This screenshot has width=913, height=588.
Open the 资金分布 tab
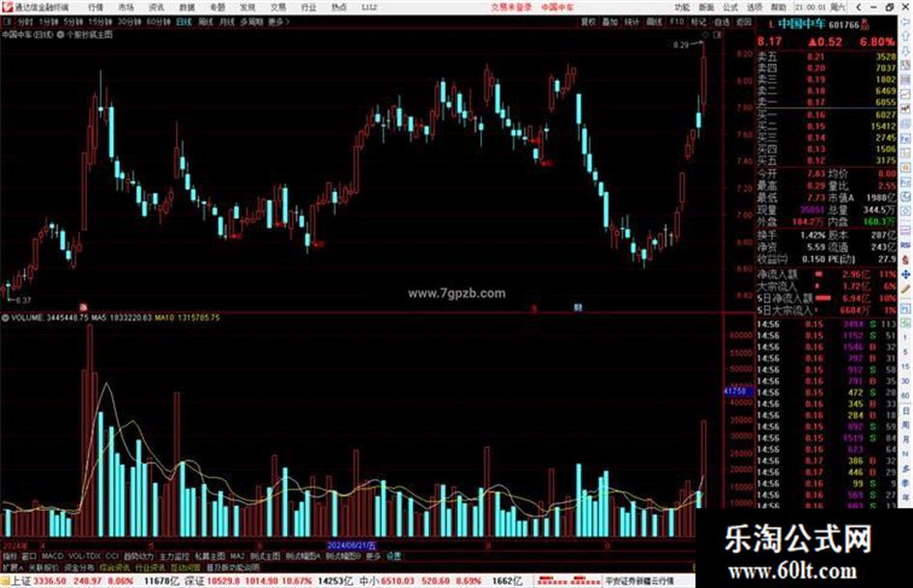(79, 567)
